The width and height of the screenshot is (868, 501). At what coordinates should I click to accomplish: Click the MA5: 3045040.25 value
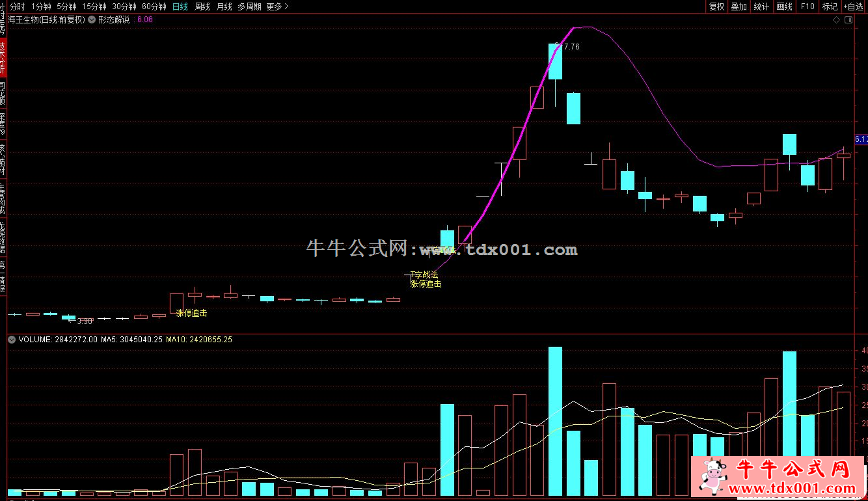[x=132, y=340]
